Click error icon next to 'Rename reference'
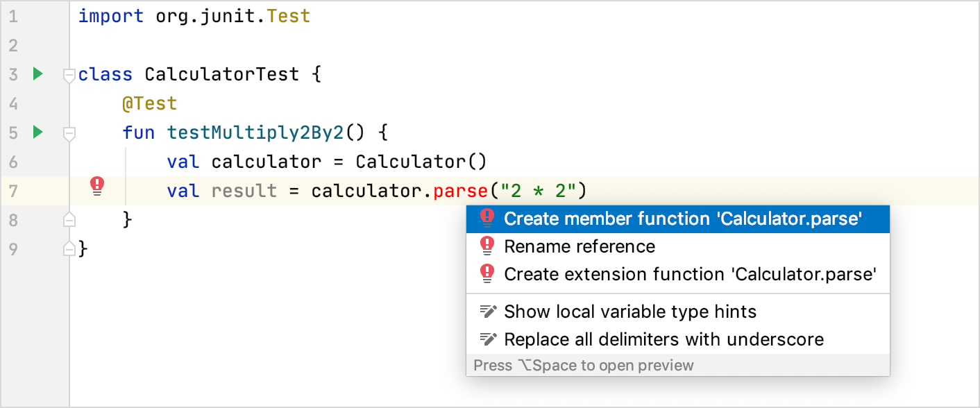This screenshot has height=408, width=980. click(x=487, y=246)
